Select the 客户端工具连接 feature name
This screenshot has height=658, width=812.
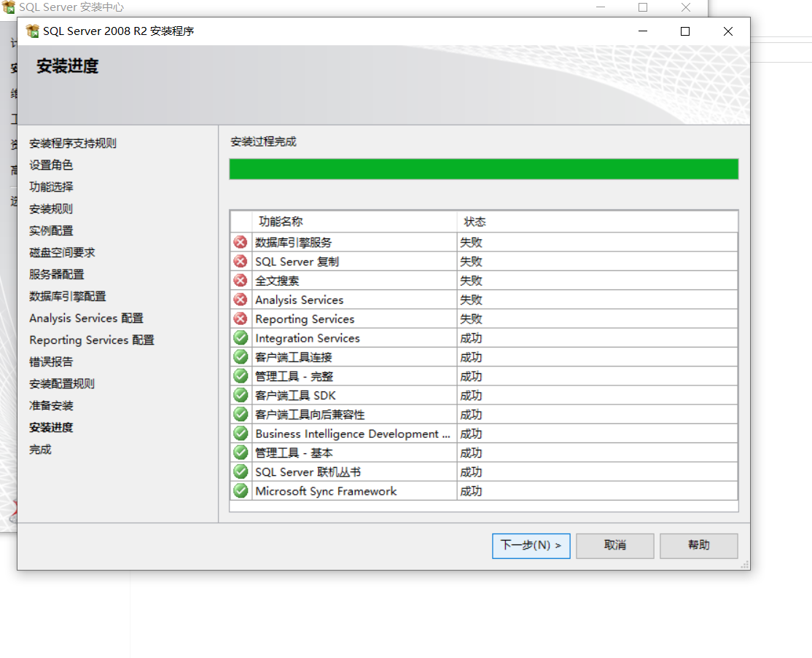pyautogui.click(x=293, y=357)
